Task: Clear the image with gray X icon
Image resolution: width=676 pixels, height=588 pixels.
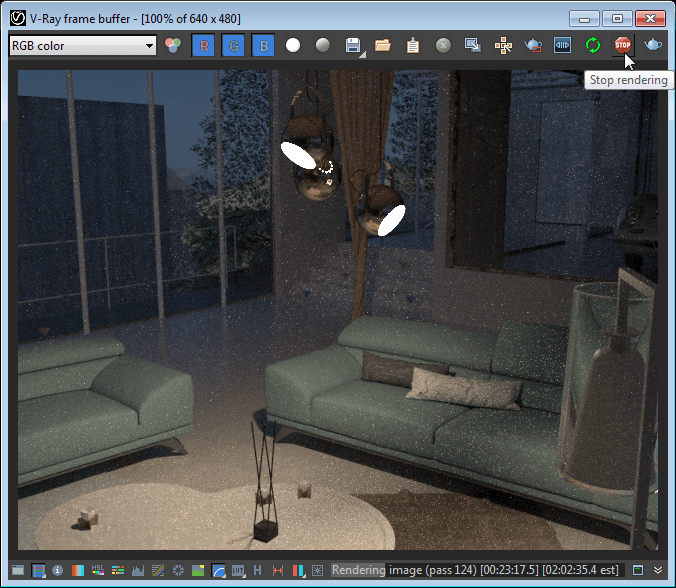Action: tap(443, 45)
